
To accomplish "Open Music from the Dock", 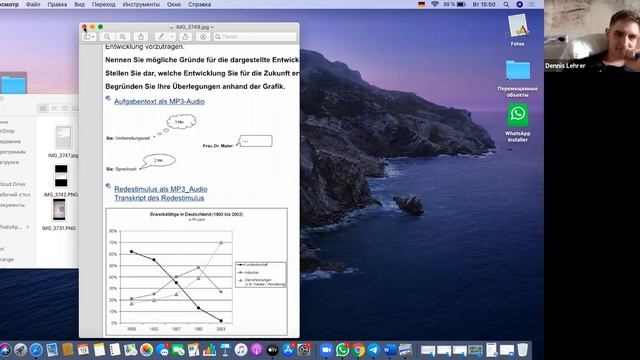I will (241, 350).
